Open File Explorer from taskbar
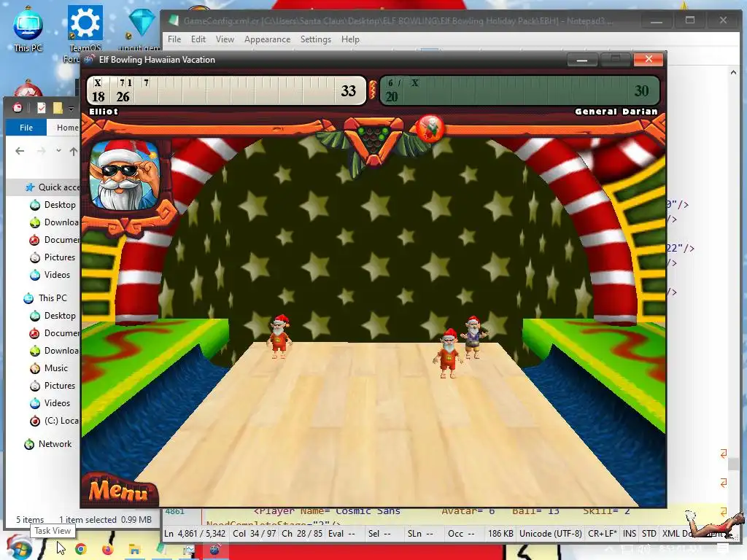 [135, 550]
